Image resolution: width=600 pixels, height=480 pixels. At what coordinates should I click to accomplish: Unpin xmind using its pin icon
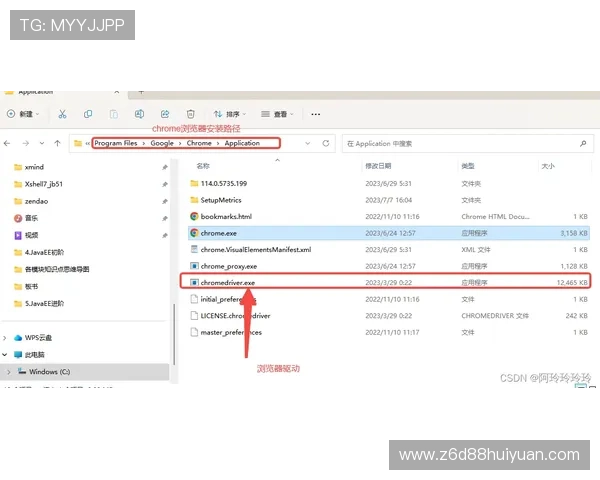(x=165, y=167)
